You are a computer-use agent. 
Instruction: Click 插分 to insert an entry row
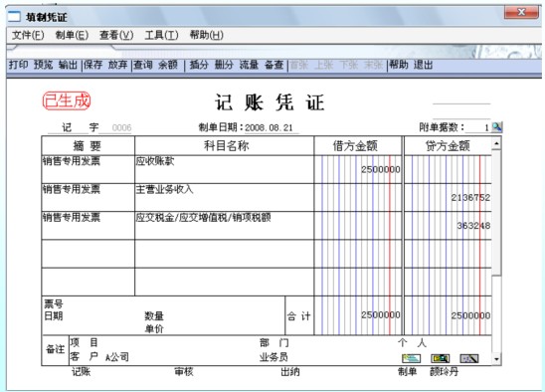coord(199,65)
